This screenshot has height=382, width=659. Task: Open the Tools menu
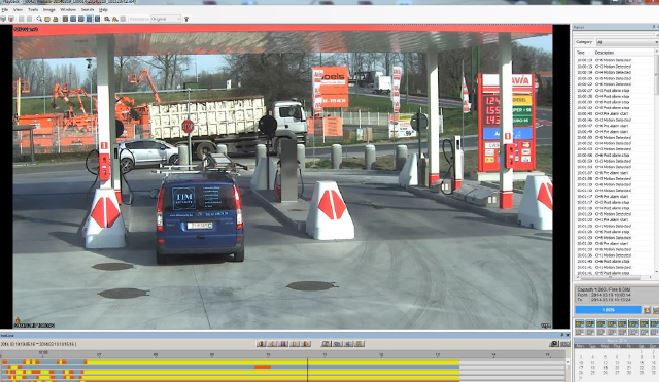pyautogui.click(x=33, y=9)
